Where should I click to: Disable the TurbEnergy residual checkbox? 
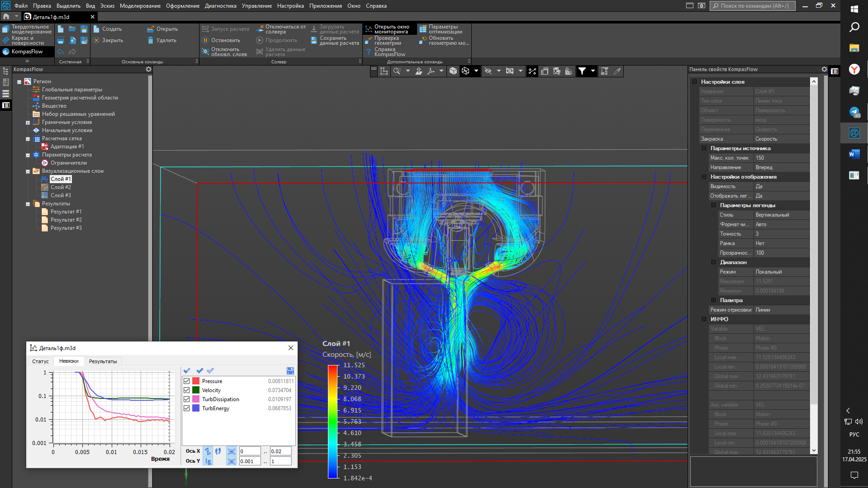(x=187, y=408)
